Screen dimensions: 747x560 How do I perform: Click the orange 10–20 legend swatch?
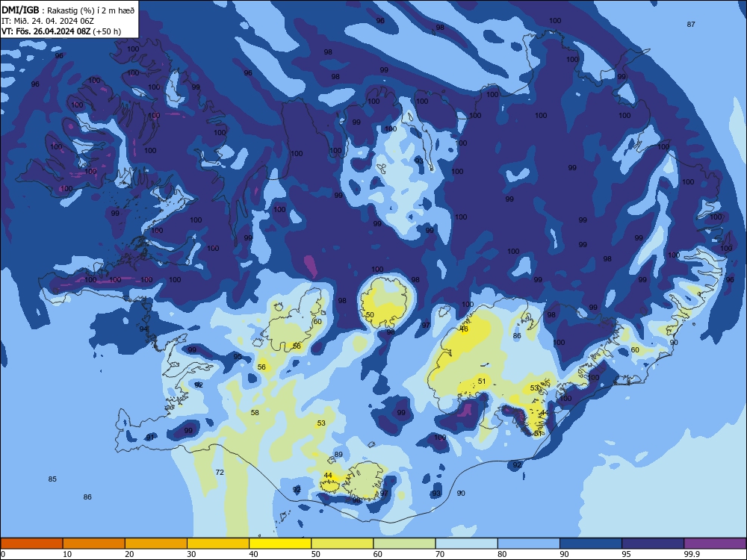[x=94, y=544]
